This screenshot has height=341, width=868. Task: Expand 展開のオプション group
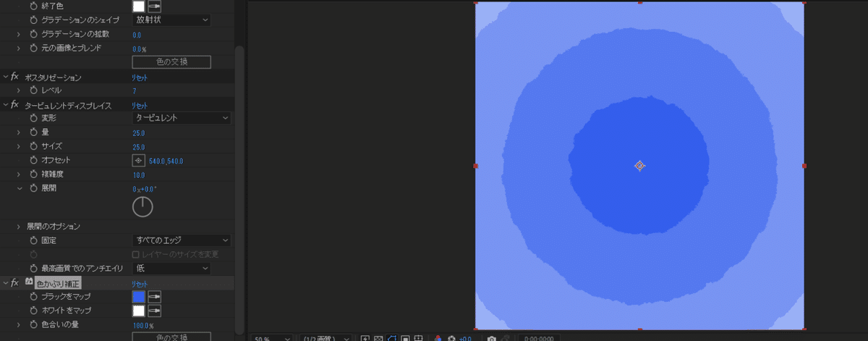pos(19,227)
